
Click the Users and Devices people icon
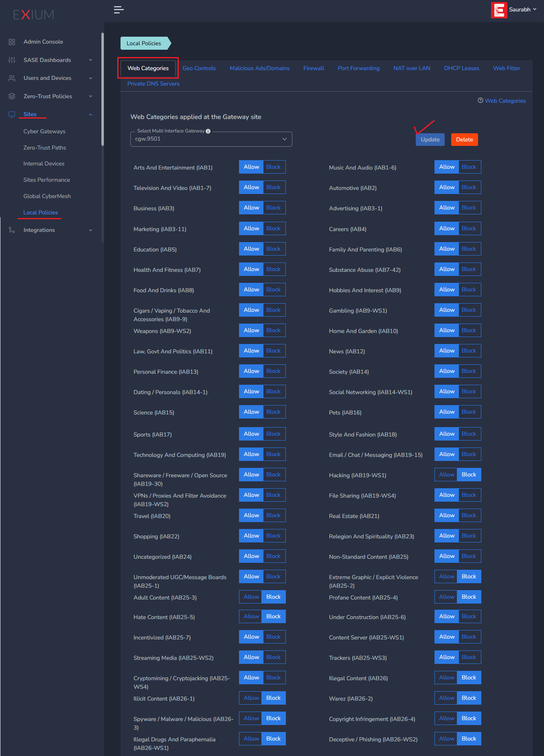(x=12, y=78)
